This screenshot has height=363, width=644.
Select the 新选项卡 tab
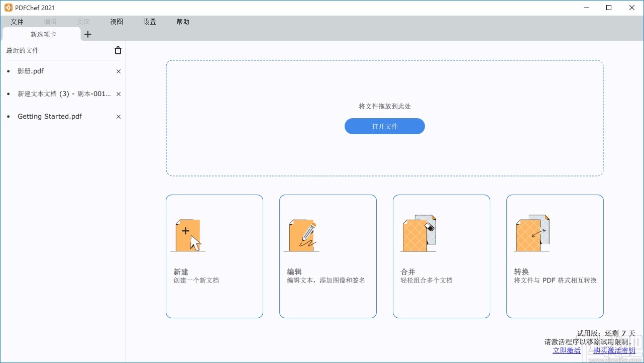[43, 34]
